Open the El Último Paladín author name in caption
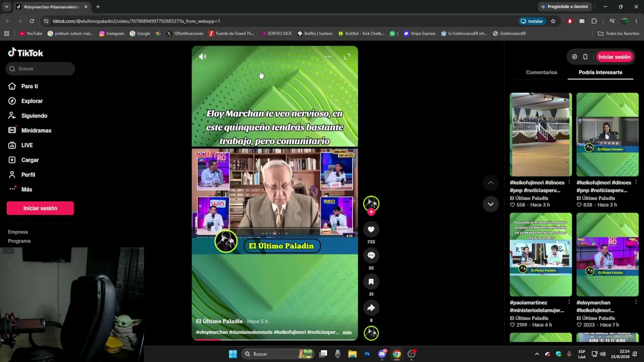The width and height of the screenshot is (644, 362). pos(219,321)
